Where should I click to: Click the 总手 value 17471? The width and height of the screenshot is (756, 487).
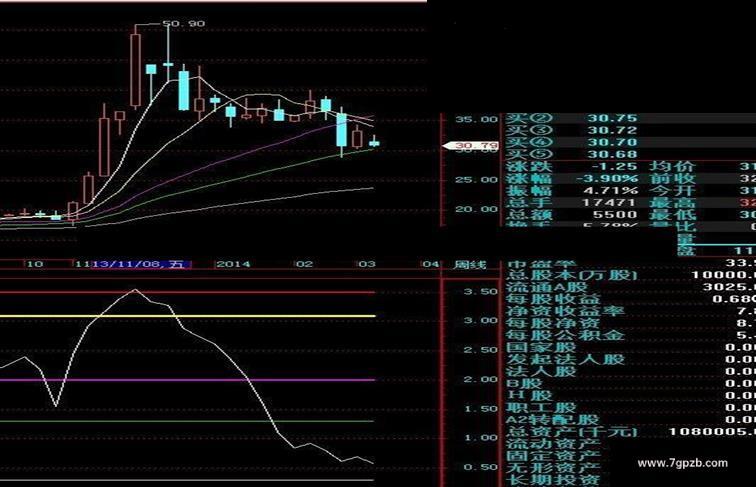click(609, 203)
